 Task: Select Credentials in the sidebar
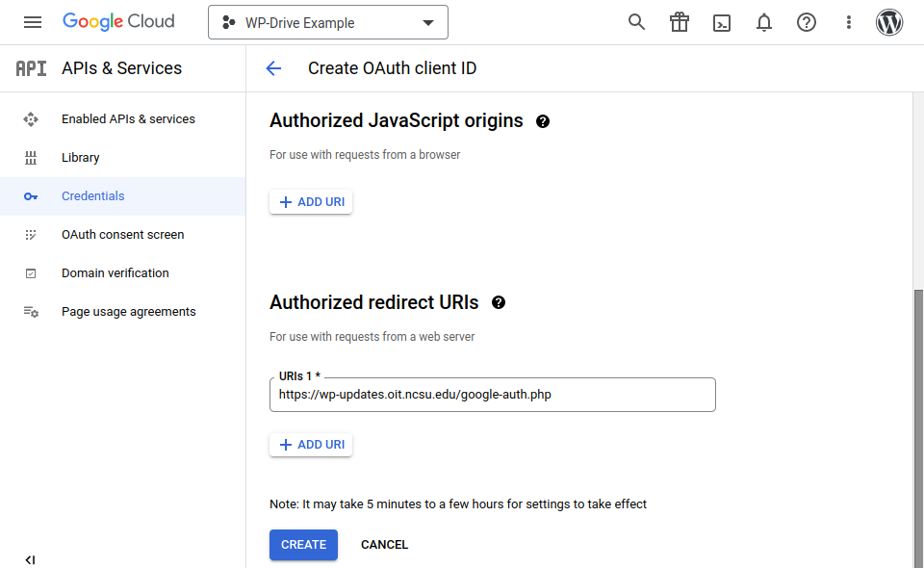pos(93,195)
